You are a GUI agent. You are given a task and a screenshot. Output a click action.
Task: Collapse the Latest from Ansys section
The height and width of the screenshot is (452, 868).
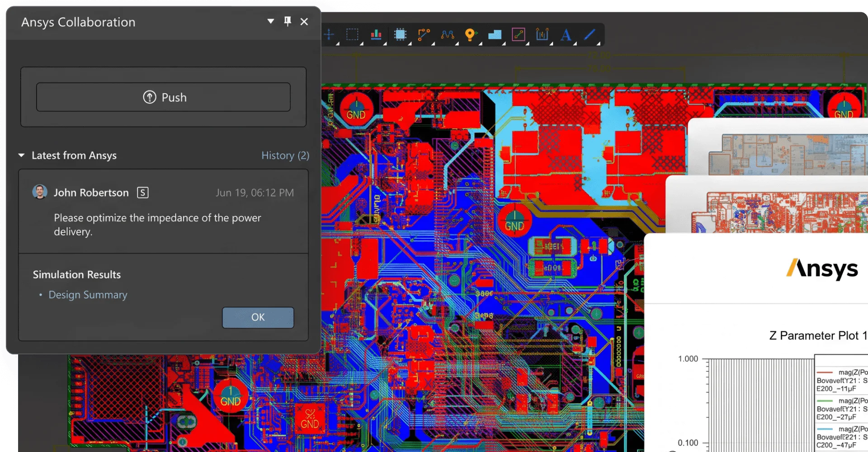coord(21,155)
